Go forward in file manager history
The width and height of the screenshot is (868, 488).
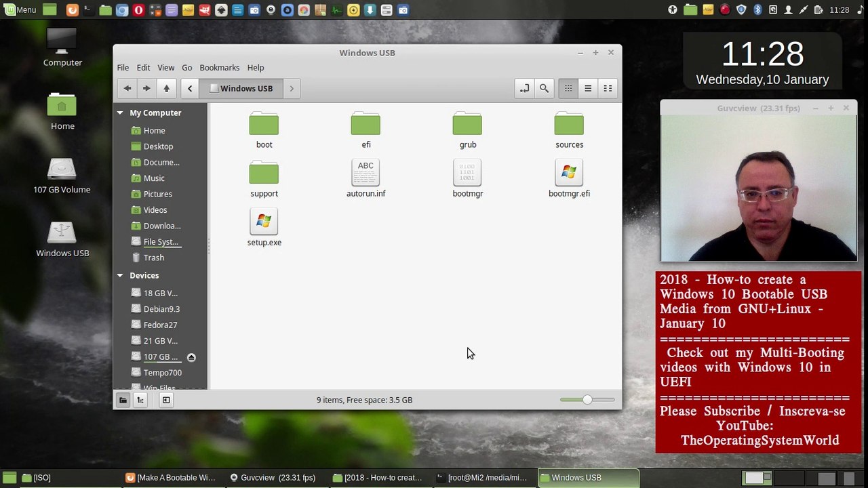point(146,88)
